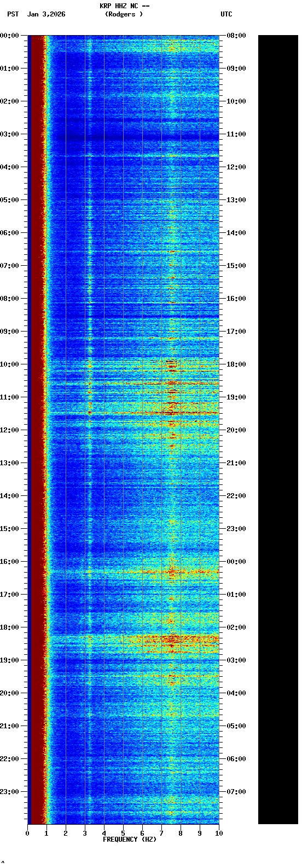302x868 pixels.
Task: Select '07:00' on the UTC axis
Action: pyautogui.click(x=236, y=792)
